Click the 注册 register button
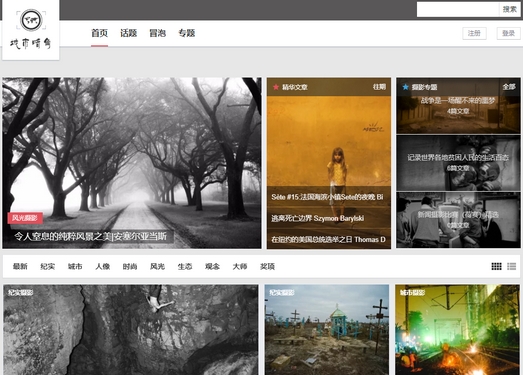The image size is (523, 375). tap(474, 33)
